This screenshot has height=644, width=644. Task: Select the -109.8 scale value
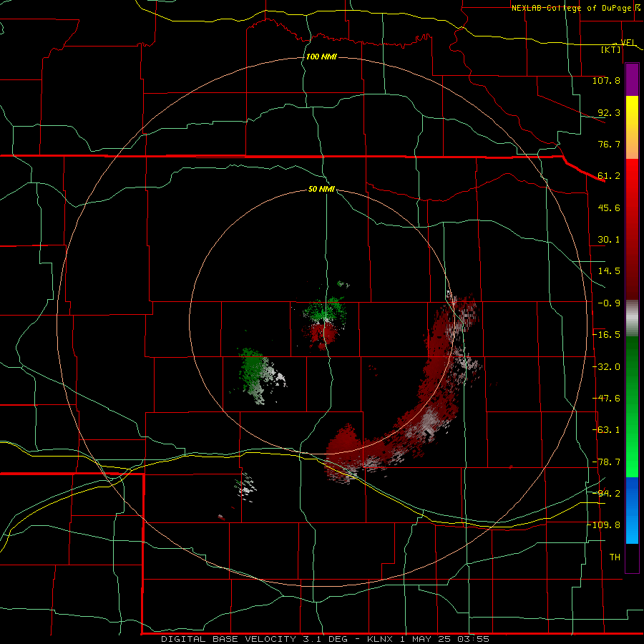pos(603,525)
